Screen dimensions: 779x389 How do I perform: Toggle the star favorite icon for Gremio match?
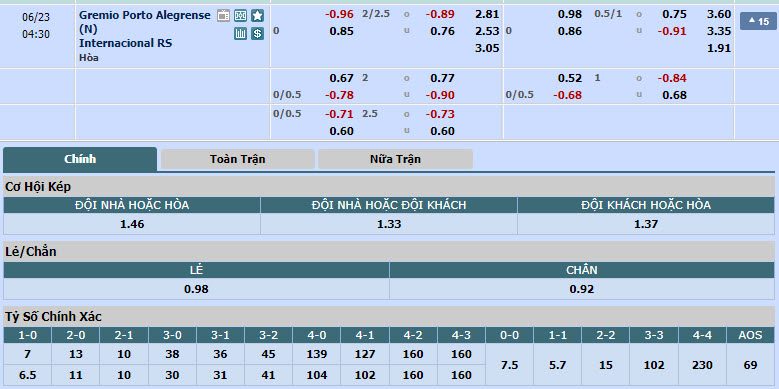point(257,16)
